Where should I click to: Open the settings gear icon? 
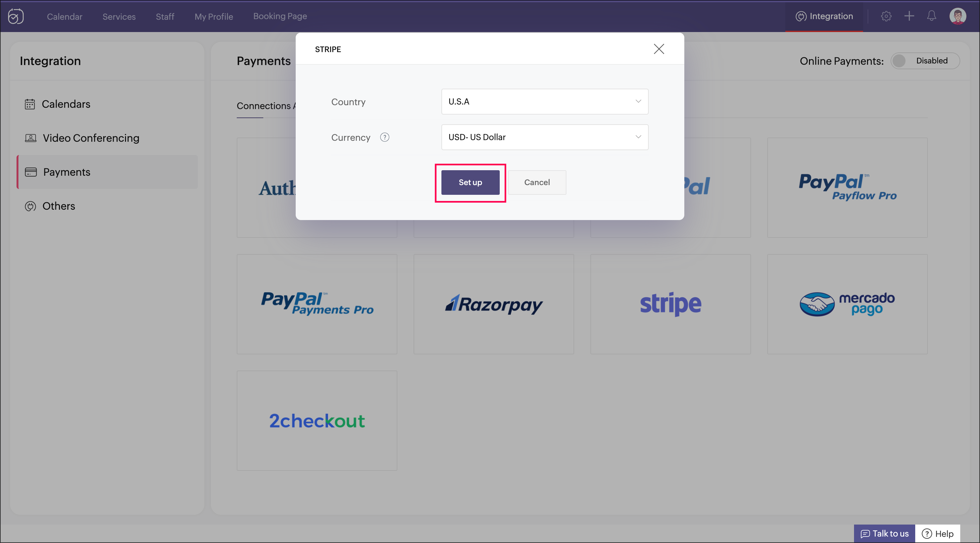point(886,16)
